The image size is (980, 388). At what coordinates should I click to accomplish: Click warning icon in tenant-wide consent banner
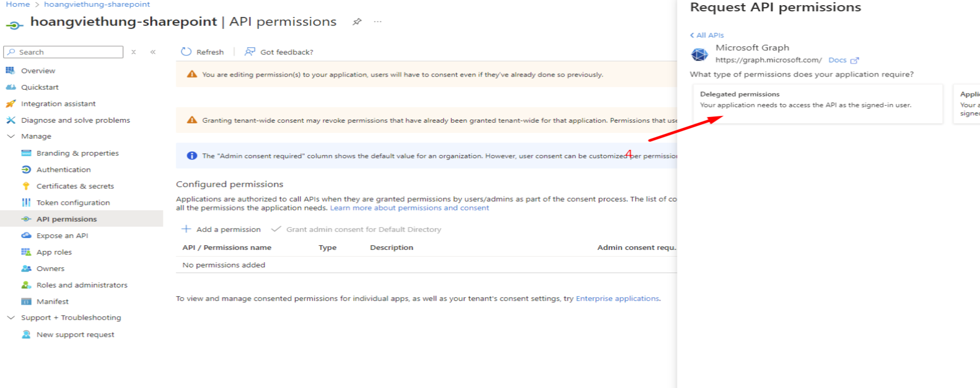point(192,120)
